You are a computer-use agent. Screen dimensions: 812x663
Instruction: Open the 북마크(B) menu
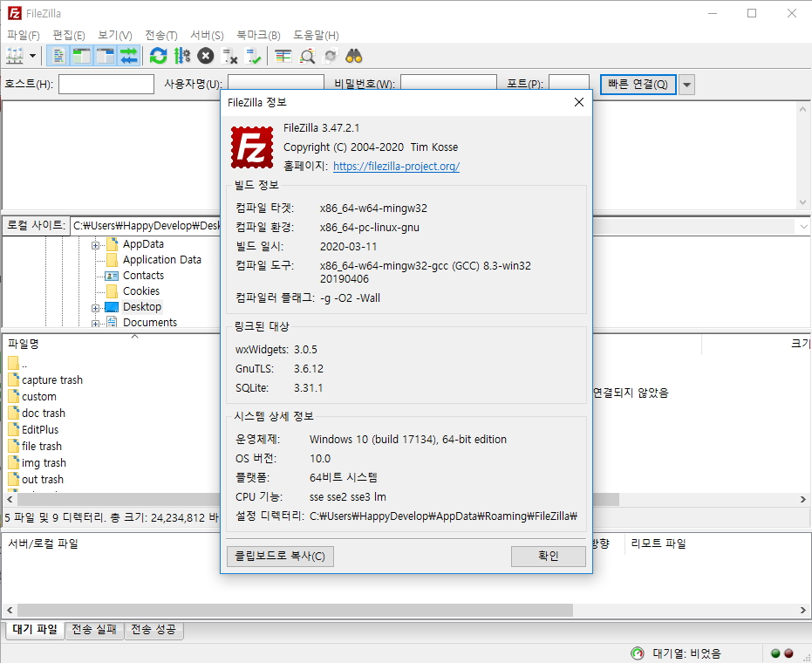[258, 35]
